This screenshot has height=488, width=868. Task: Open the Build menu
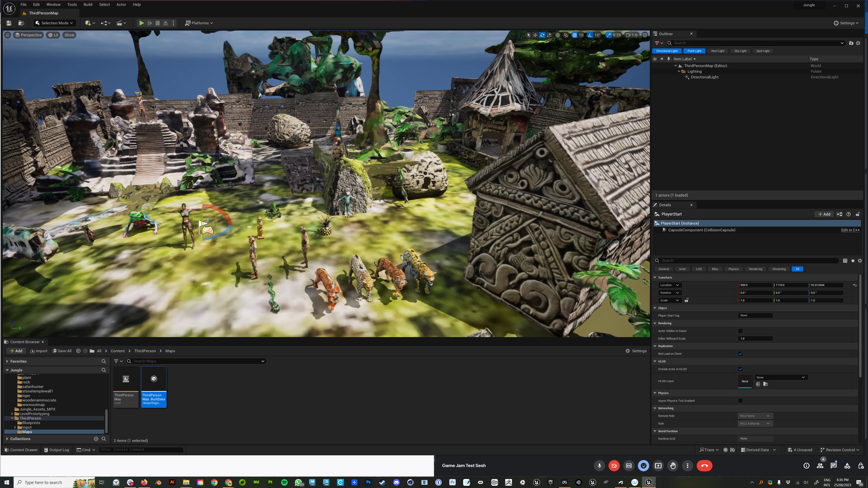click(x=88, y=5)
